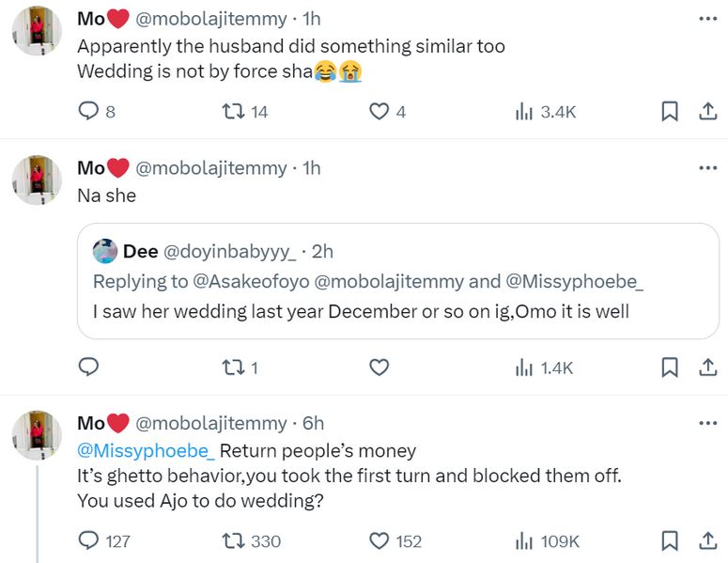Open more options on the 6h tweet
Image resolution: width=728 pixels, height=563 pixels.
pos(706,424)
